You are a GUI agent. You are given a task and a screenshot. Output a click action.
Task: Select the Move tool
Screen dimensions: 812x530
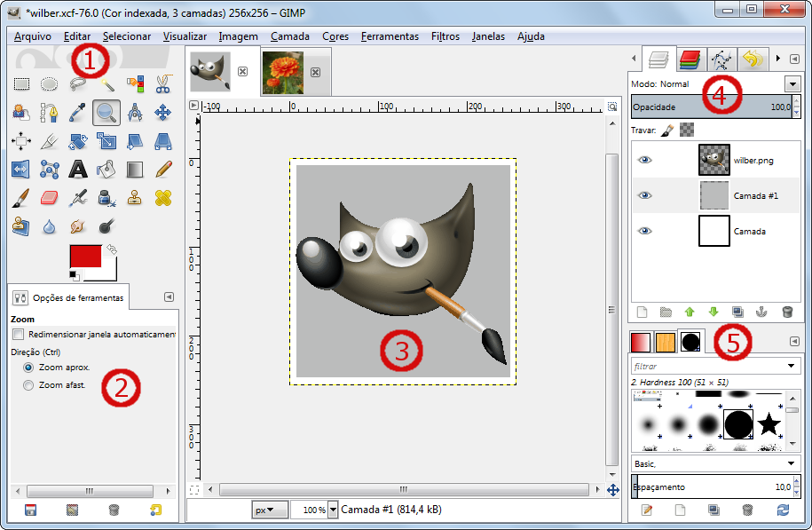[162, 113]
